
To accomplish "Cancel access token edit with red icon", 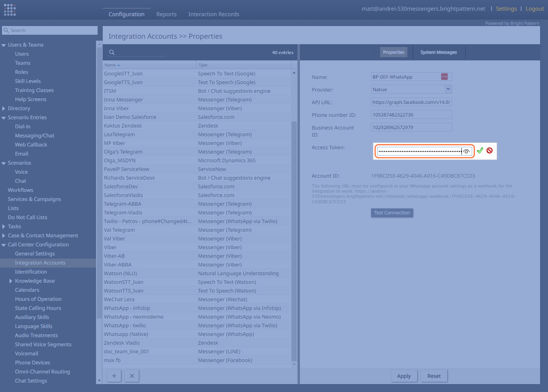I will point(490,150).
